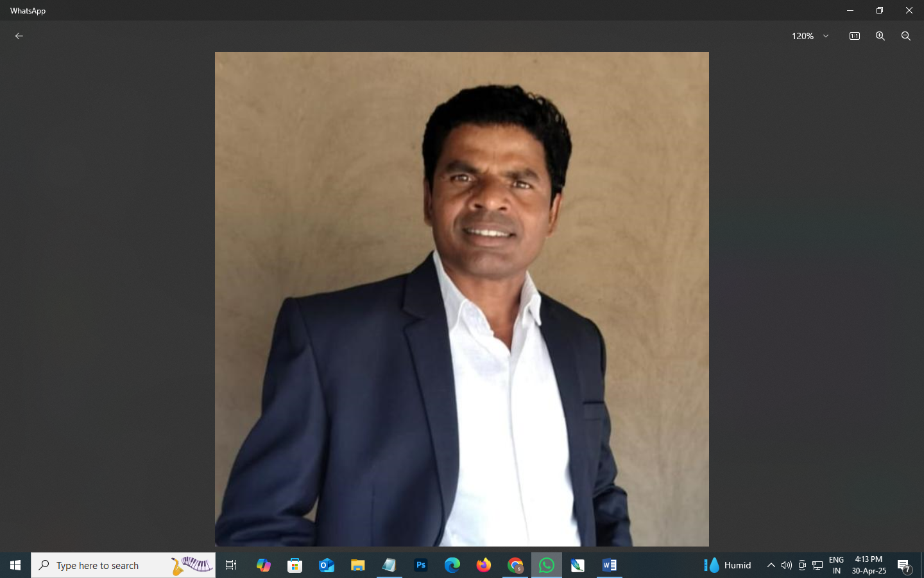Open Microsoft Store from the taskbar
The image size is (924, 578).
(295, 565)
